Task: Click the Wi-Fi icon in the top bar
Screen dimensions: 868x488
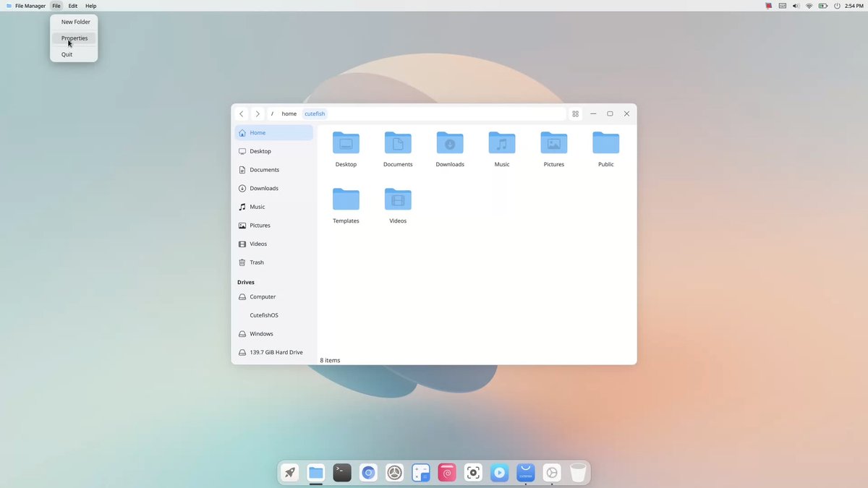Action: click(x=809, y=6)
